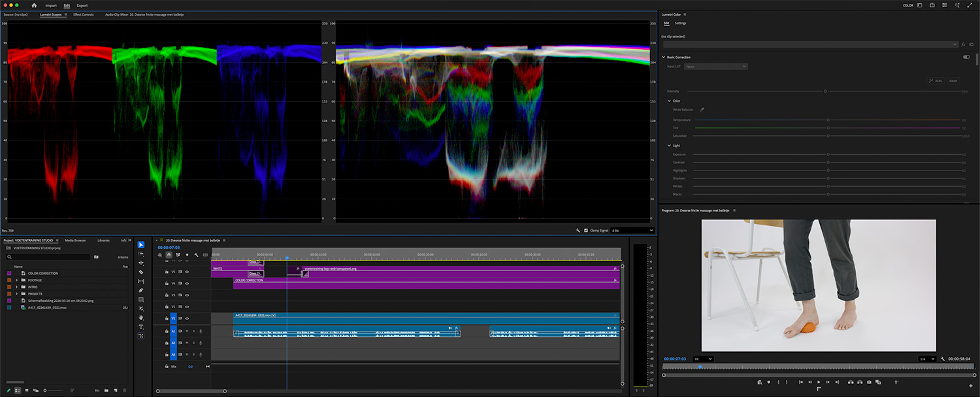980x397 pixels.
Task: Click the new bin folder icon
Action: tap(106, 390)
